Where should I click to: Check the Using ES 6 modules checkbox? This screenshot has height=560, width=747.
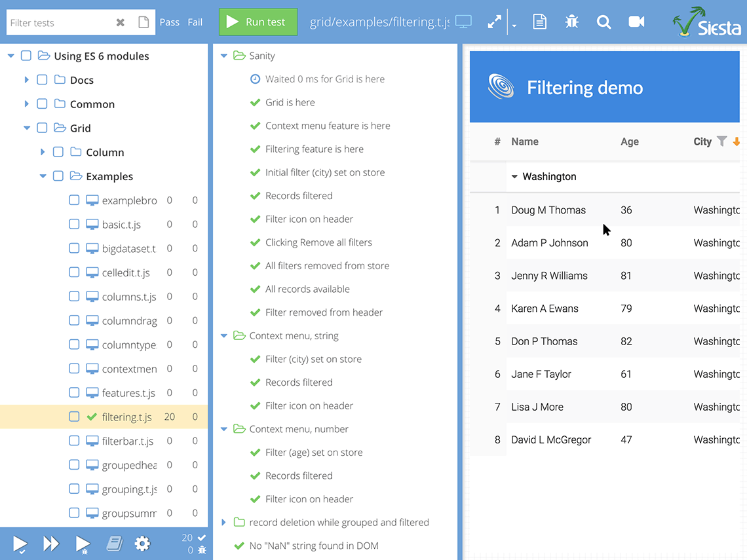pos(26,56)
